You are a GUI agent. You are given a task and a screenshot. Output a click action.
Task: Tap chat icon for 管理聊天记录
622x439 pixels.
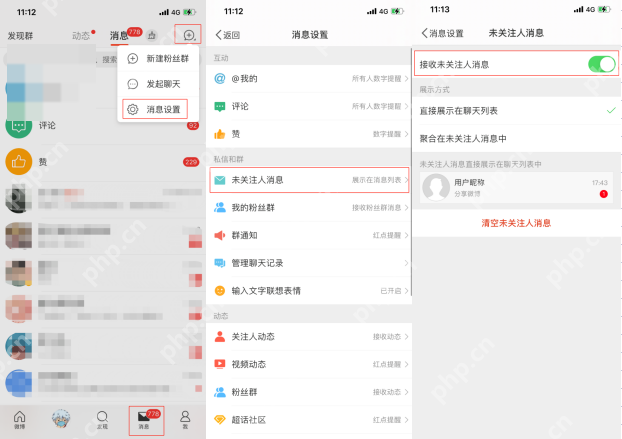click(x=219, y=263)
